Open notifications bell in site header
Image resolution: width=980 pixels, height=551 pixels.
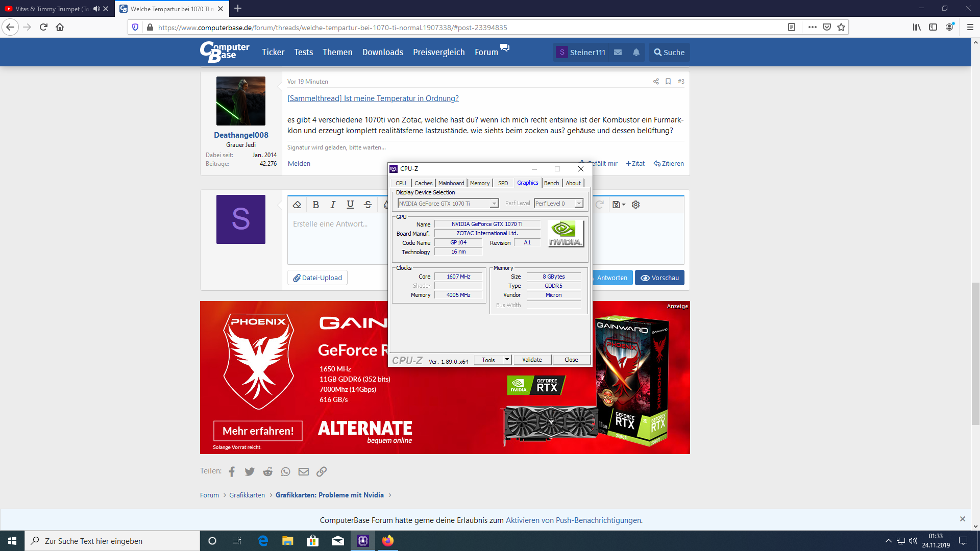[x=636, y=53]
